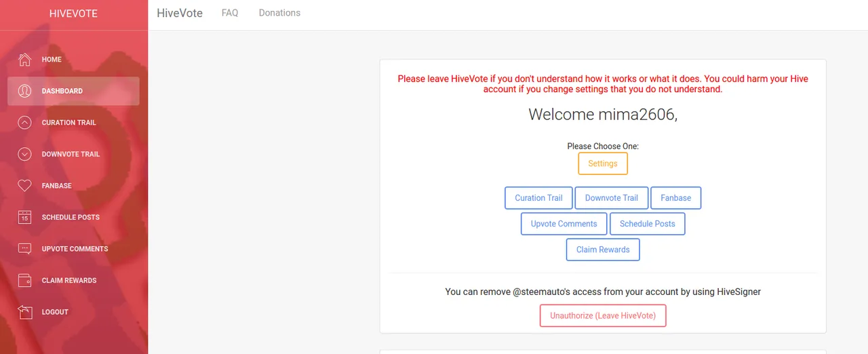Viewport: 868px width, 354px height.
Task: Open FANBASE sidebar entry
Action: click(73, 186)
